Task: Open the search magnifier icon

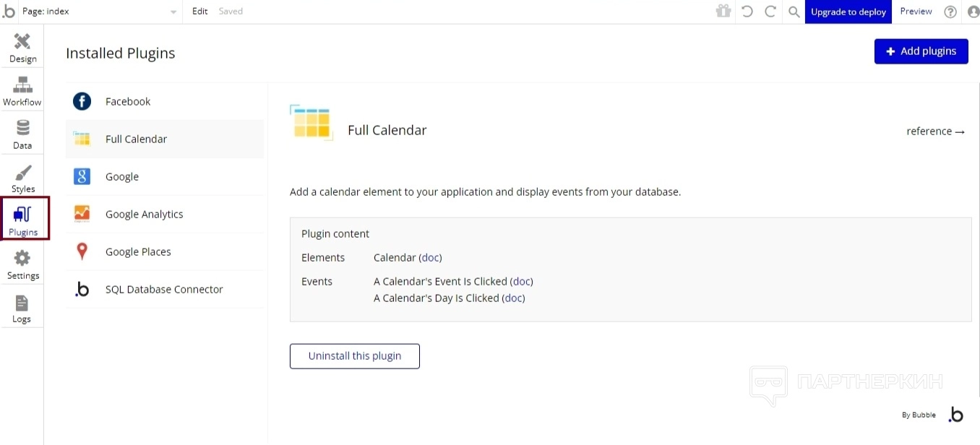Action: (x=794, y=12)
